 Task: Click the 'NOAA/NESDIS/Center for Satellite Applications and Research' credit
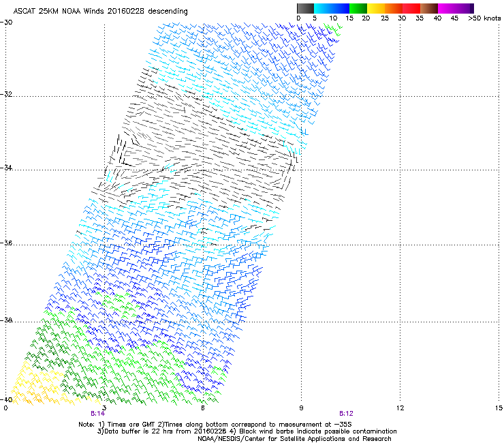click(294, 439)
